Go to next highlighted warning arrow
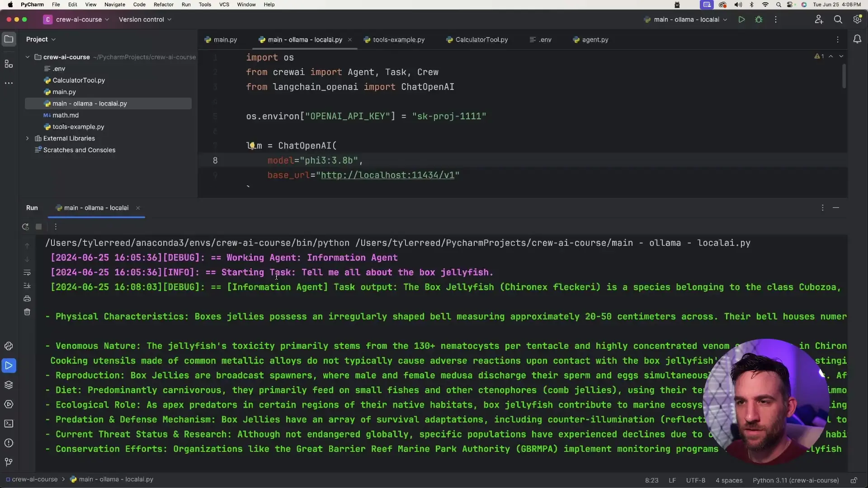The height and width of the screenshot is (488, 868). (841, 56)
